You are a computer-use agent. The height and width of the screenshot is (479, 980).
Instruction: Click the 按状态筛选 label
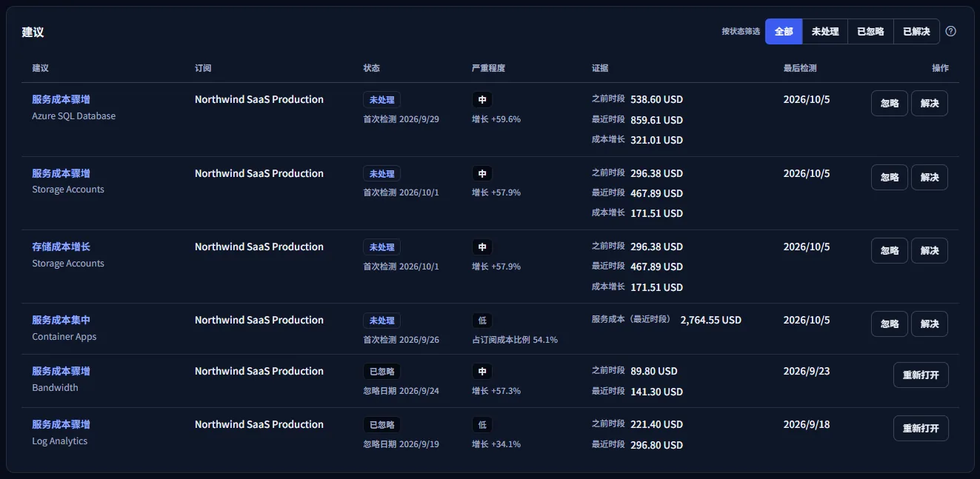coord(741,31)
